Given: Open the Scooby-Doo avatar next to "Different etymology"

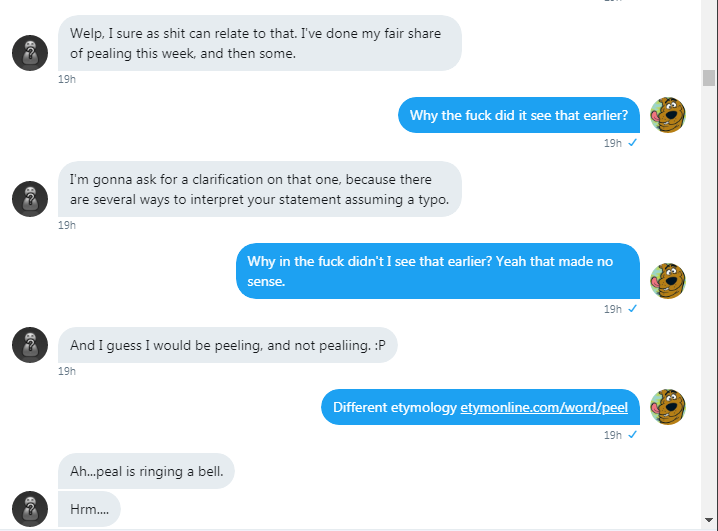Looking at the screenshot, I should [667, 407].
